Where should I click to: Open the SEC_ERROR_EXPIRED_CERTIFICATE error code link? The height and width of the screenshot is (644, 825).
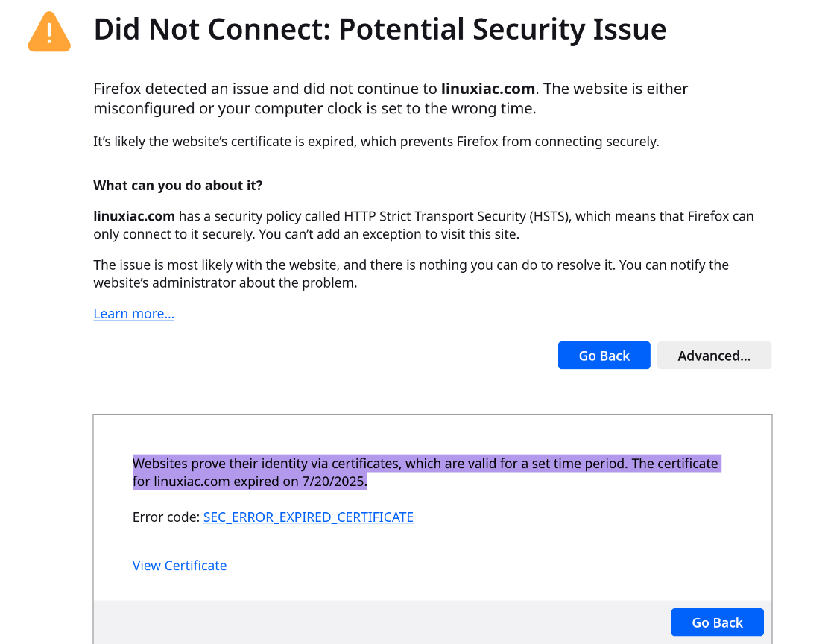309,517
